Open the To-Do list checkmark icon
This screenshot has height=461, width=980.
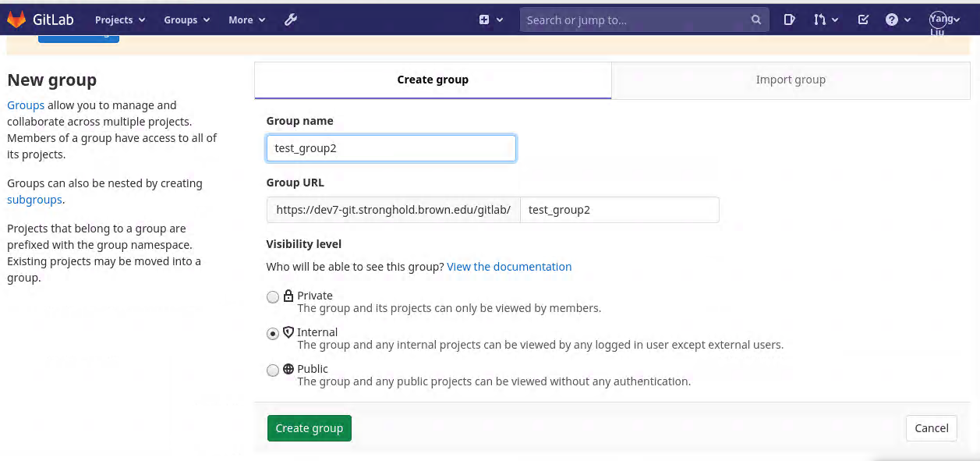[863, 20]
